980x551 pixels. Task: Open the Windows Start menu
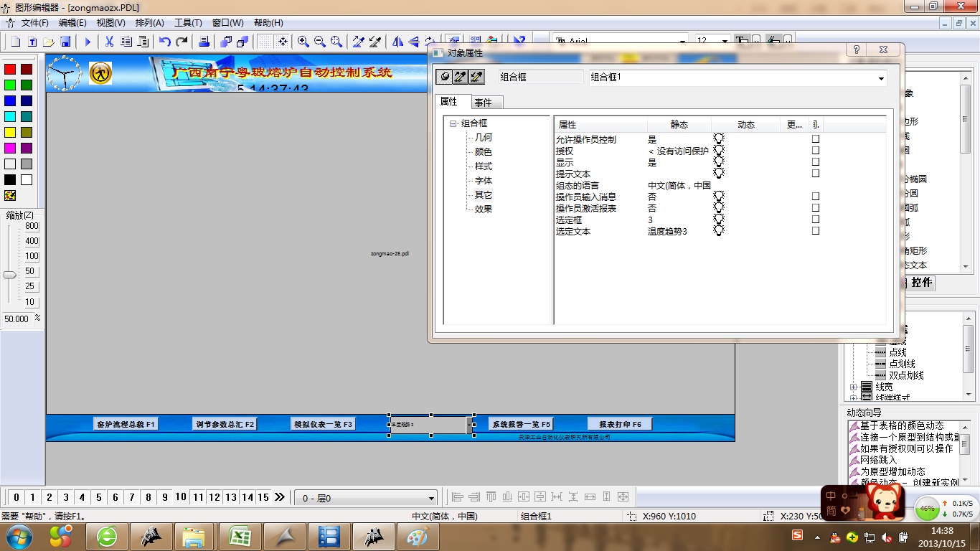[x=19, y=536]
